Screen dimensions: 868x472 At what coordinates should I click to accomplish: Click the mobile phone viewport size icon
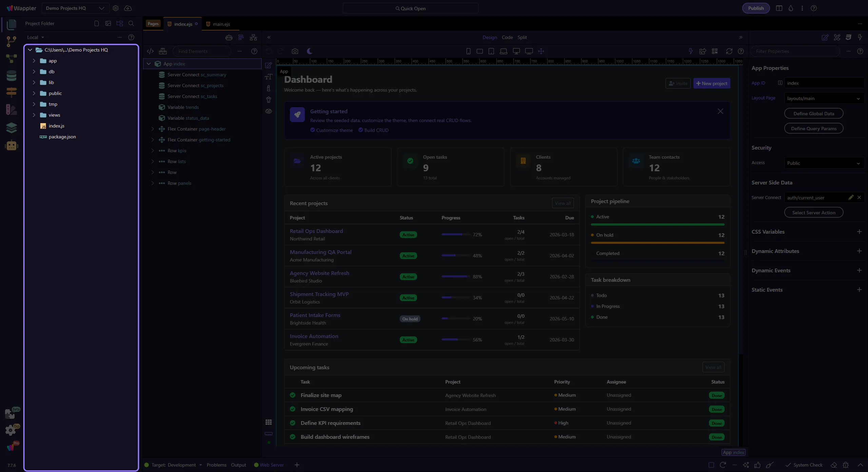(x=468, y=51)
